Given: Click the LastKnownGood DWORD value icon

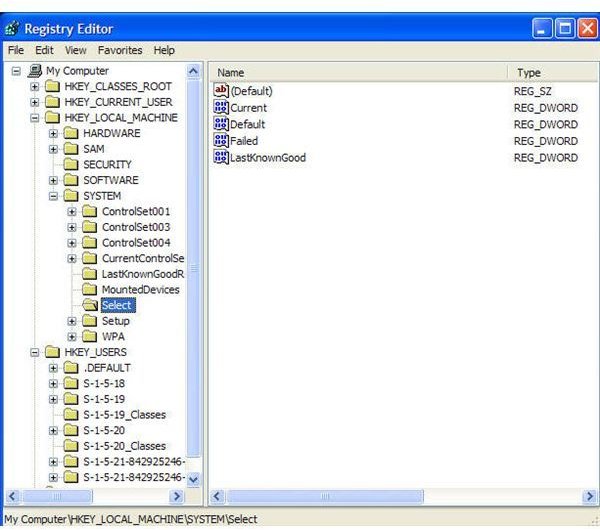Looking at the screenshot, I should click(221, 157).
